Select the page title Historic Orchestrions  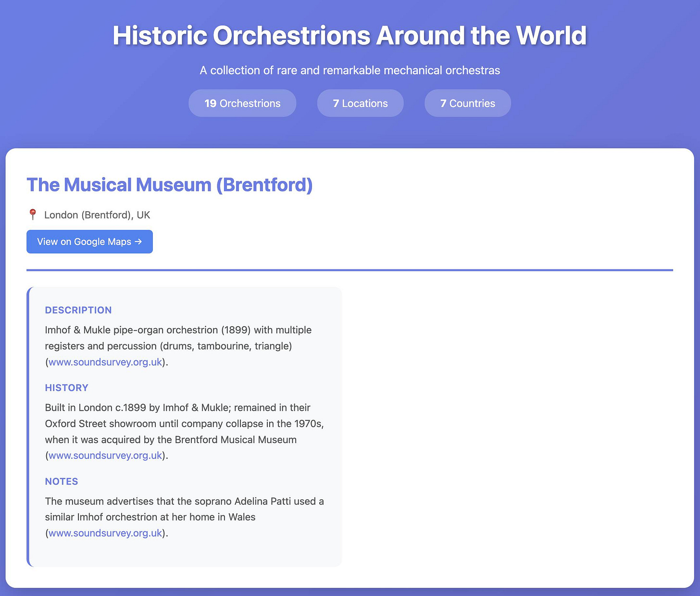pyautogui.click(x=350, y=35)
